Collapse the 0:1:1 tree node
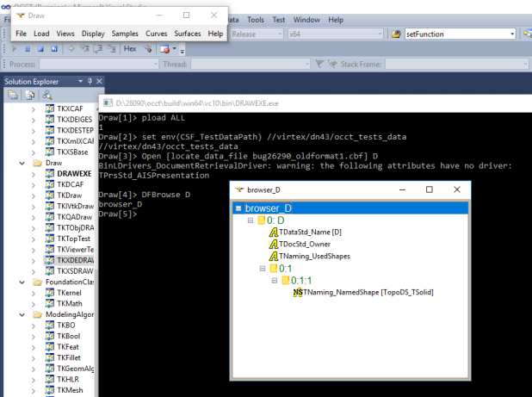Screen dimensions: 532x397 click(274, 281)
